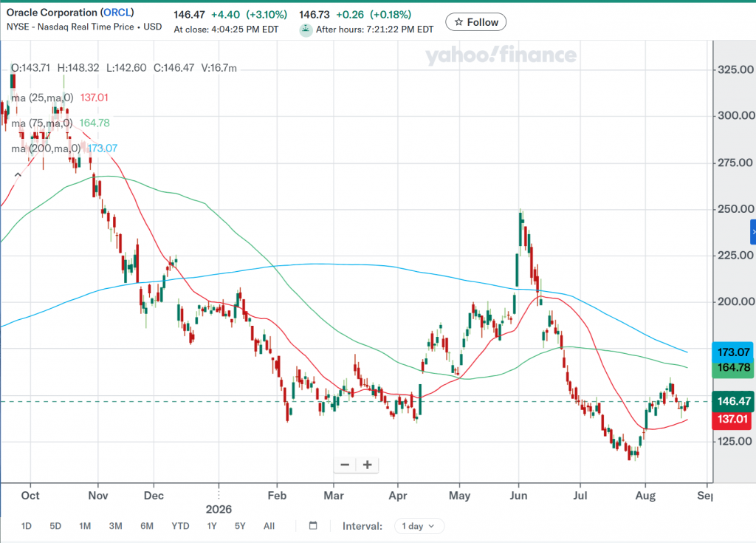Select the ma (75,ma,0) indicator label
Screen dimensions: 756x543
[x=42, y=123]
